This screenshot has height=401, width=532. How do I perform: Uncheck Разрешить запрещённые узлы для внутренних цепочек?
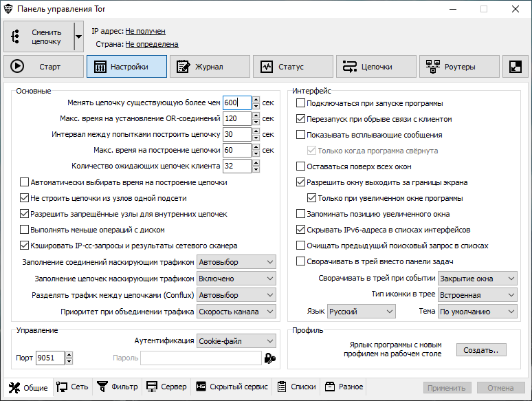pyautogui.click(x=25, y=214)
